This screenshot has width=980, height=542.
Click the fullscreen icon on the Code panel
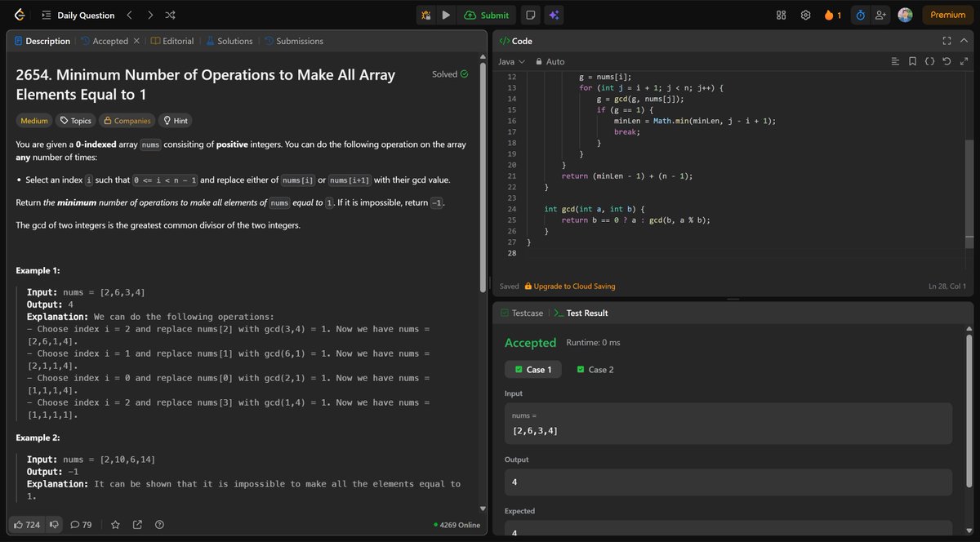coord(947,41)
